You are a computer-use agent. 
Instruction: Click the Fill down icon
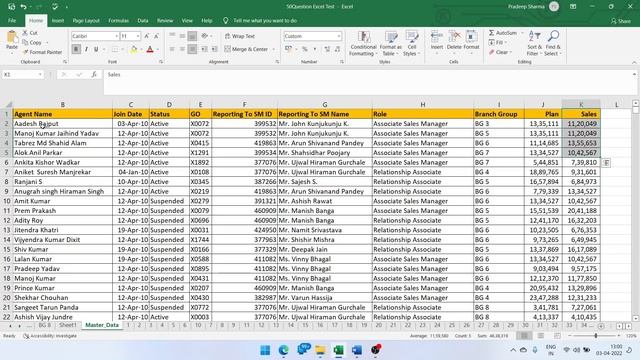click(491, 42)
